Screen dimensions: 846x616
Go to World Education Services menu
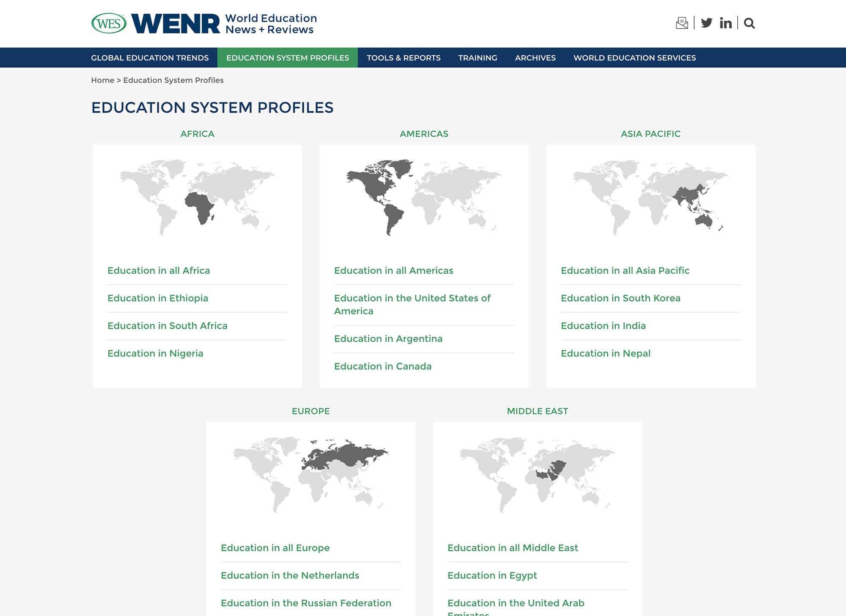[634, 58]
